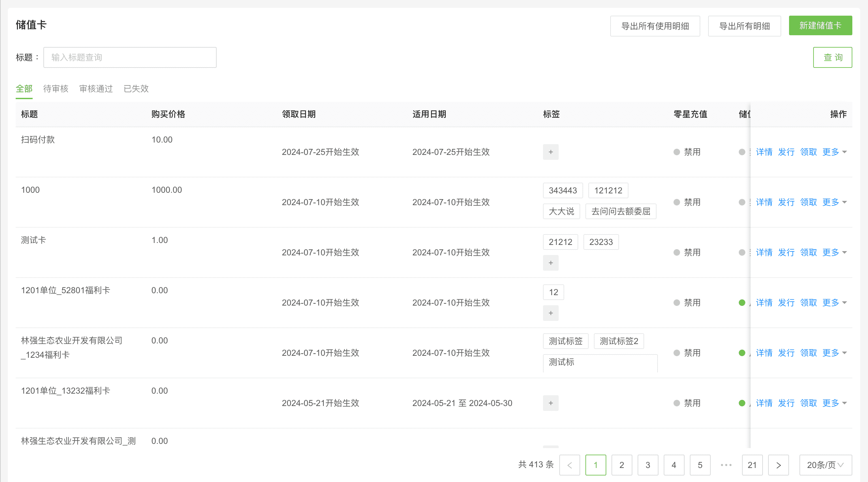Switch to the 待审核 tab
Image resolution: width=868 pixels, height=482 pixels.
tap(55, 89)
